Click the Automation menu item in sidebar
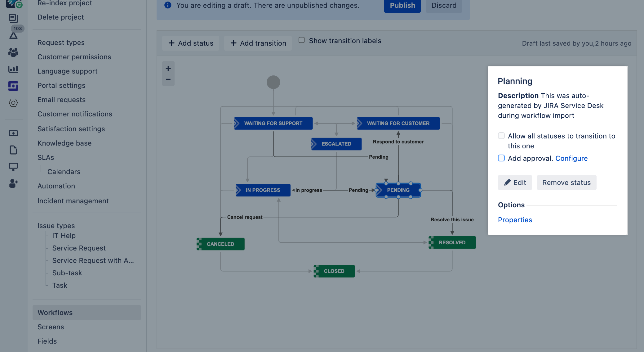 (56, 186)
